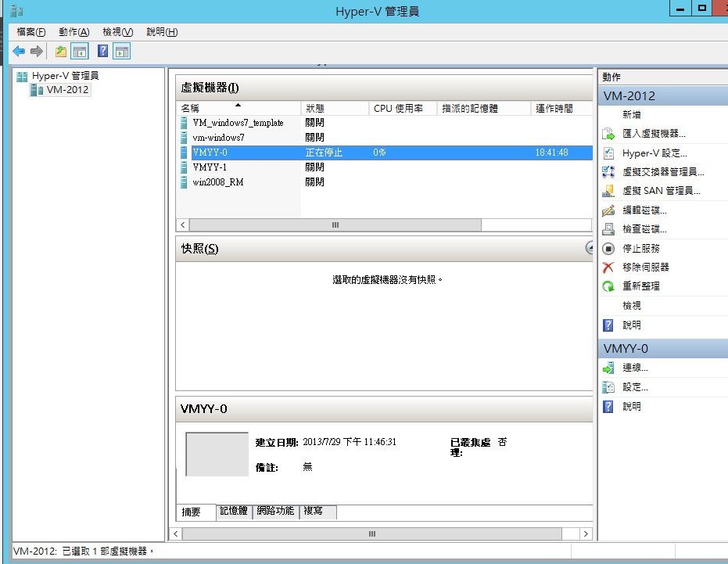
Task: Open the 檢視(V) menu
Action: pyautogui.click(x=117, y=32)
